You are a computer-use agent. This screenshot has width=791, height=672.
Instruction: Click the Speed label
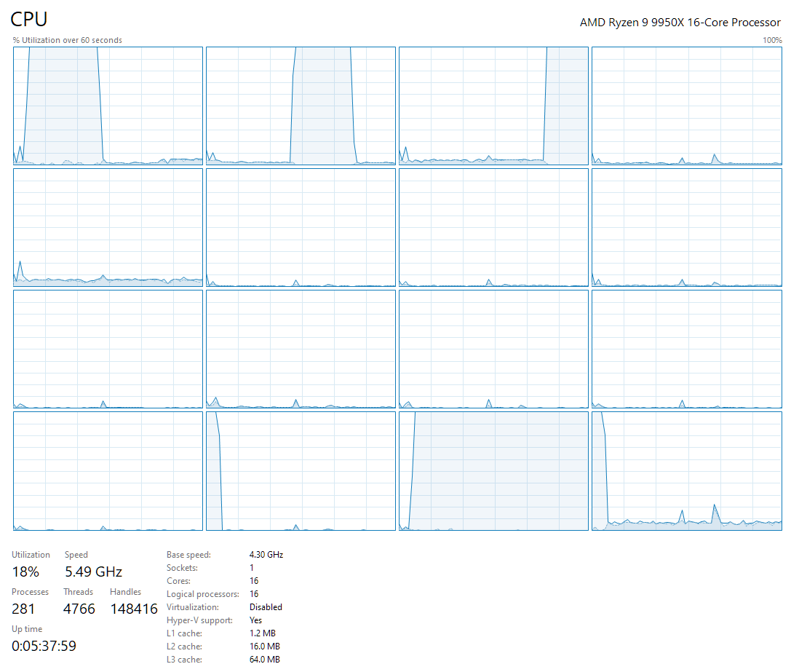(76, 554)
